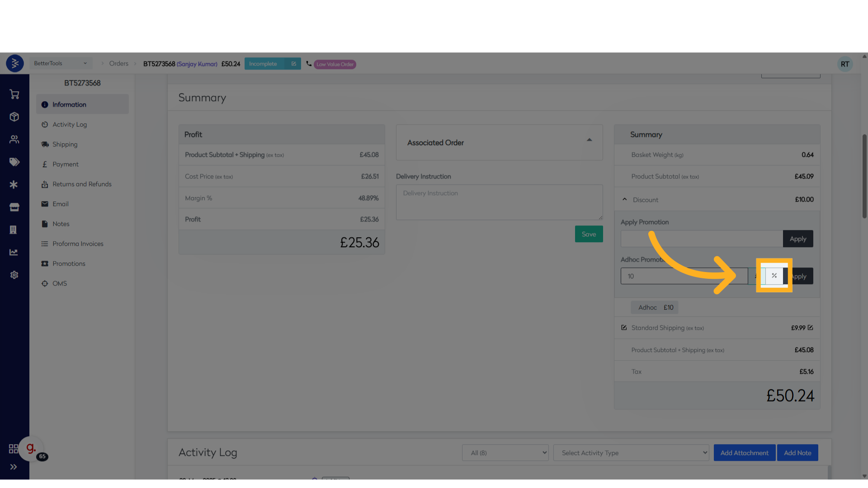Open the customers sidebar icon
This screenshot has height=488, width=868.
(14, 140)
